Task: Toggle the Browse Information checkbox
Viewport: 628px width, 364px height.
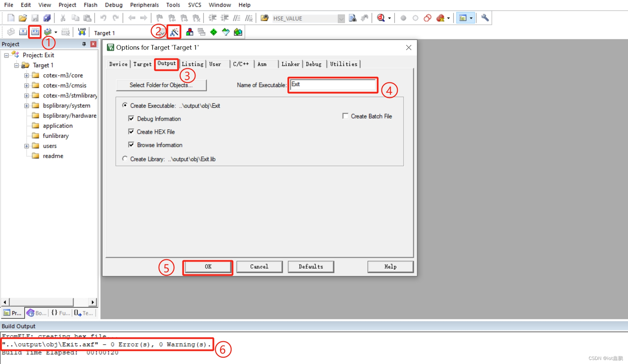Action: 131,145
